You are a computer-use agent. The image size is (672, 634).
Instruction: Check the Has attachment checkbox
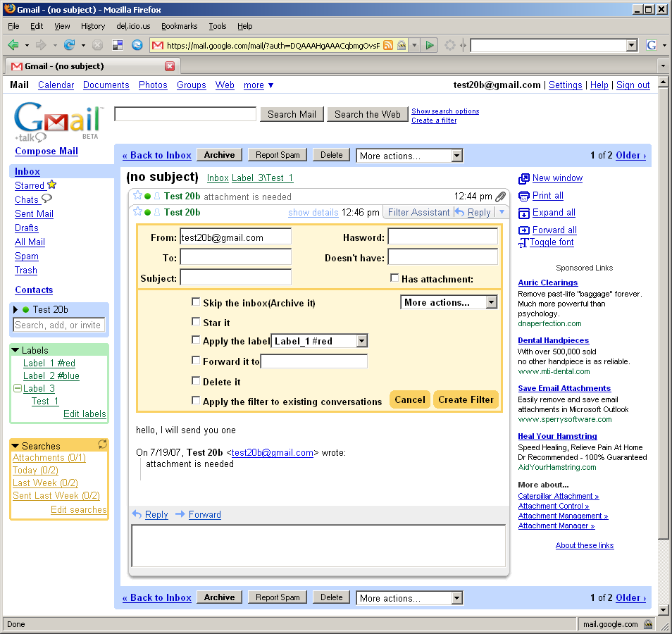pyautogui.click(x=394, y=278)
